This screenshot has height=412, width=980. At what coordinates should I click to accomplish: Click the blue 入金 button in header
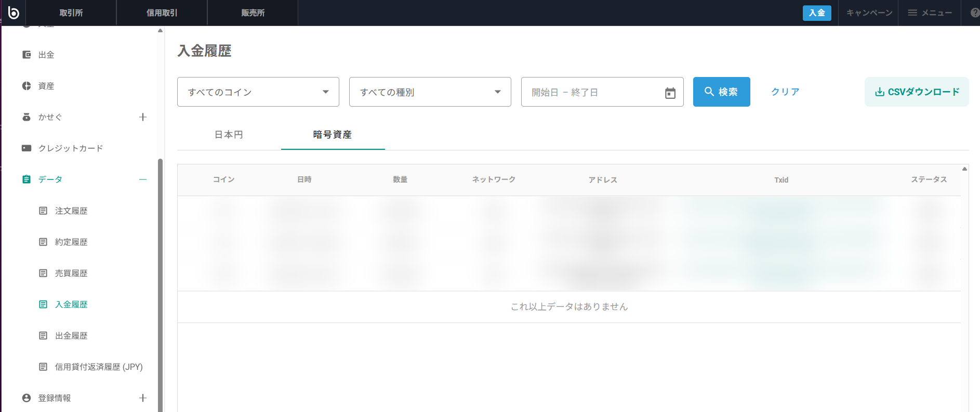pyautogui.click(x=817, y=12)
